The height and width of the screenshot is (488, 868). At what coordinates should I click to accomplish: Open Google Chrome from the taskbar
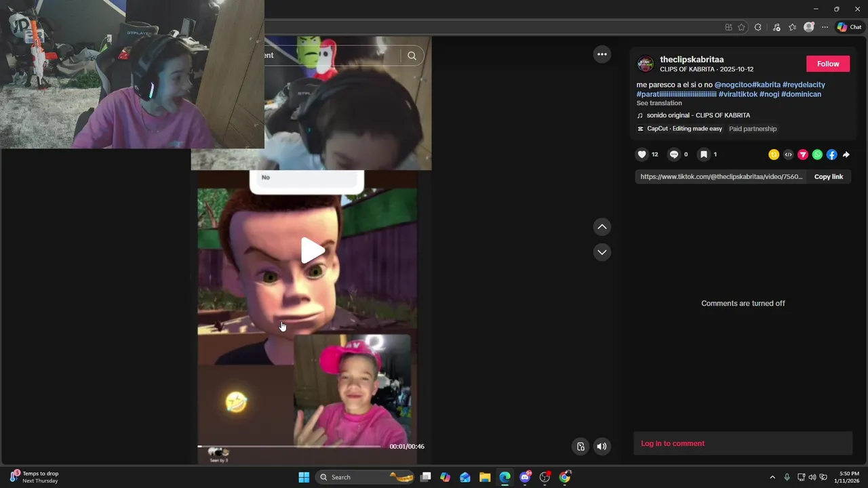point(565,477)
